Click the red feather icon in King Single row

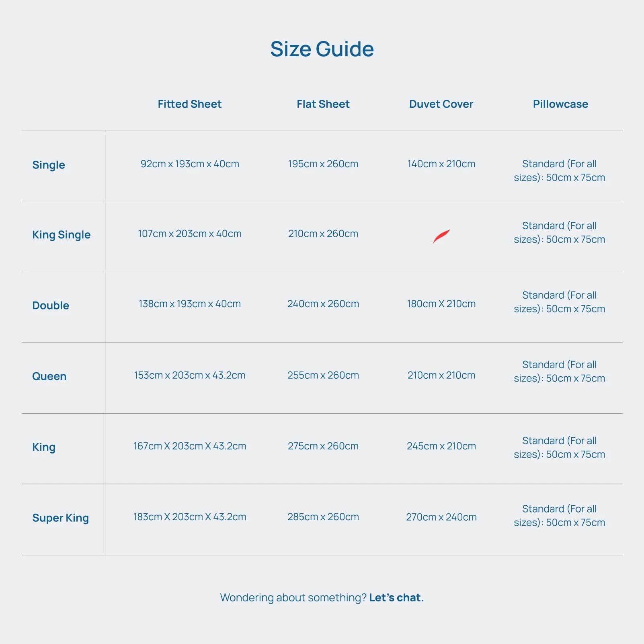(441, 236)
